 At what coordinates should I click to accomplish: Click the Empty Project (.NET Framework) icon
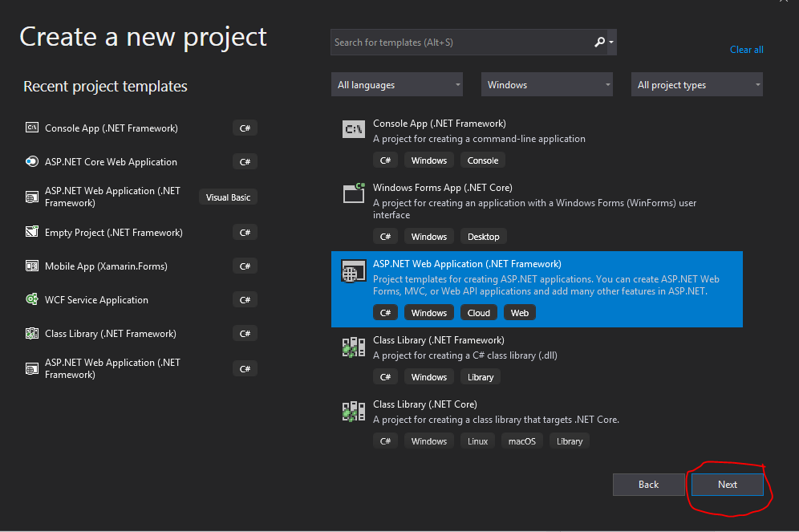[x=32, y=232]
